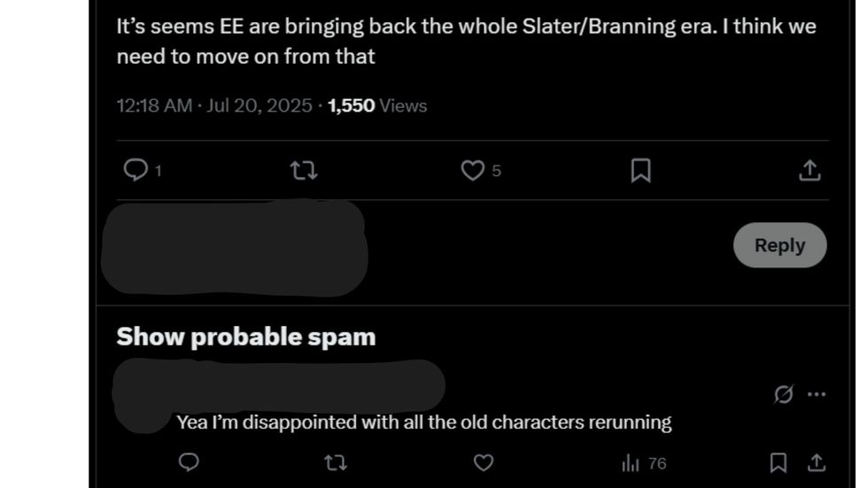Screen dimensions: 868x488
Task: Click the 1,550 Views count
Action: click(x=376, y=105)
